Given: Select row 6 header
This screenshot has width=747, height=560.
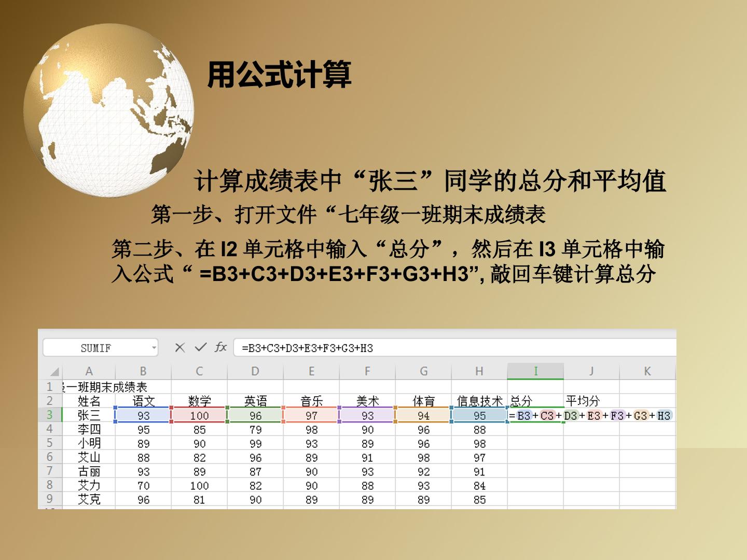Looking at the screenshot, I should point(50,457).
